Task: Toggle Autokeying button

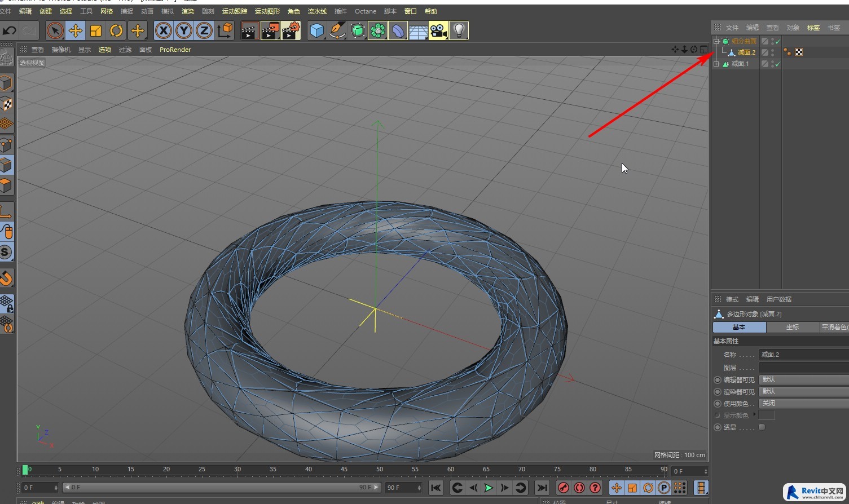Action: 579,488
